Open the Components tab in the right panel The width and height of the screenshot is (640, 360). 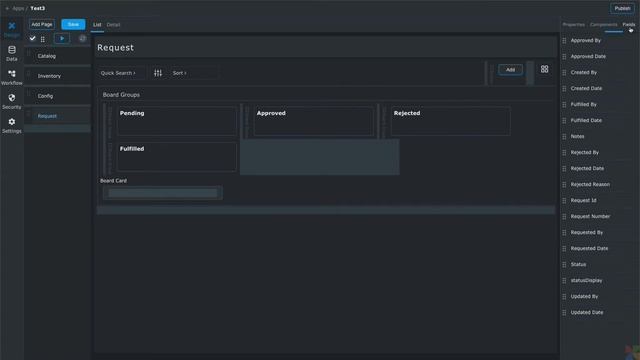click(x=603, y=24)
